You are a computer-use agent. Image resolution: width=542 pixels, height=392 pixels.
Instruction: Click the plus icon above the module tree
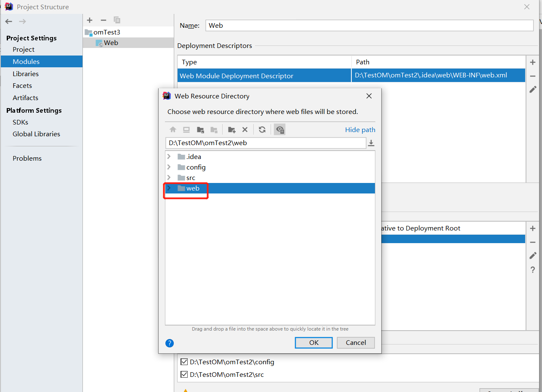[x=90, y=20]
